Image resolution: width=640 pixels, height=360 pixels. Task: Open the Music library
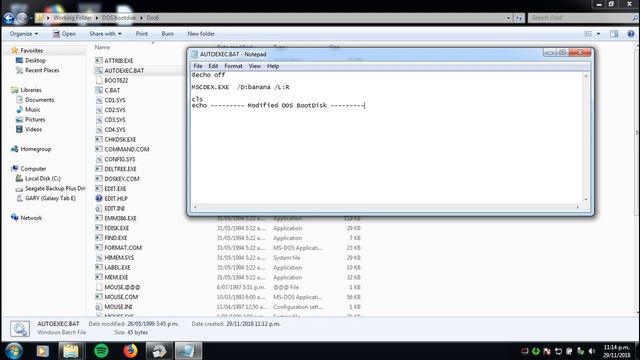coord(33,109)
